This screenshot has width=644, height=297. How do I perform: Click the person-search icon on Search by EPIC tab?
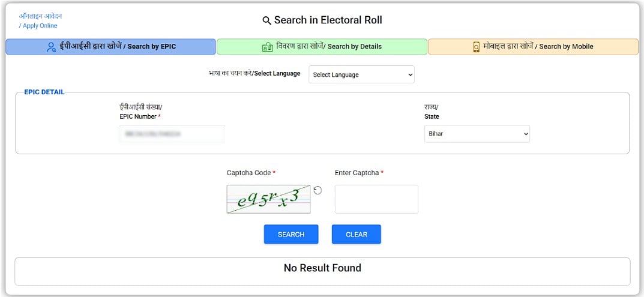(x=51, y=47)
